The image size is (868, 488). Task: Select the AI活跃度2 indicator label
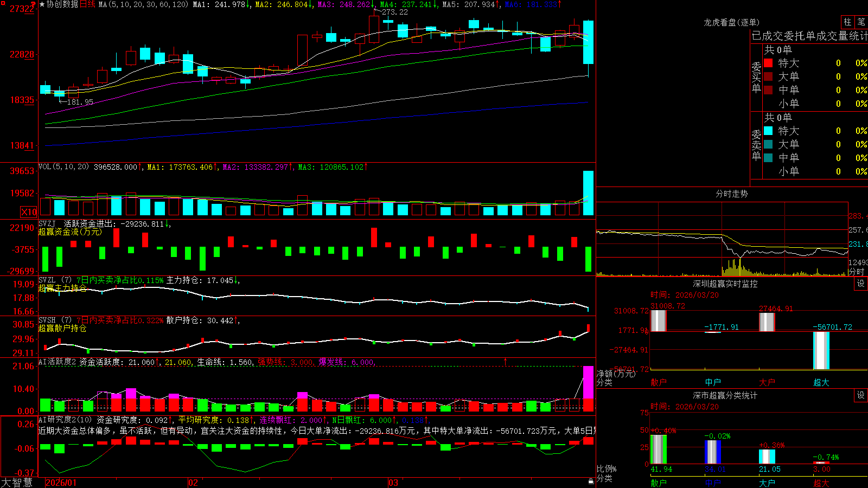(x=58, y=362)
